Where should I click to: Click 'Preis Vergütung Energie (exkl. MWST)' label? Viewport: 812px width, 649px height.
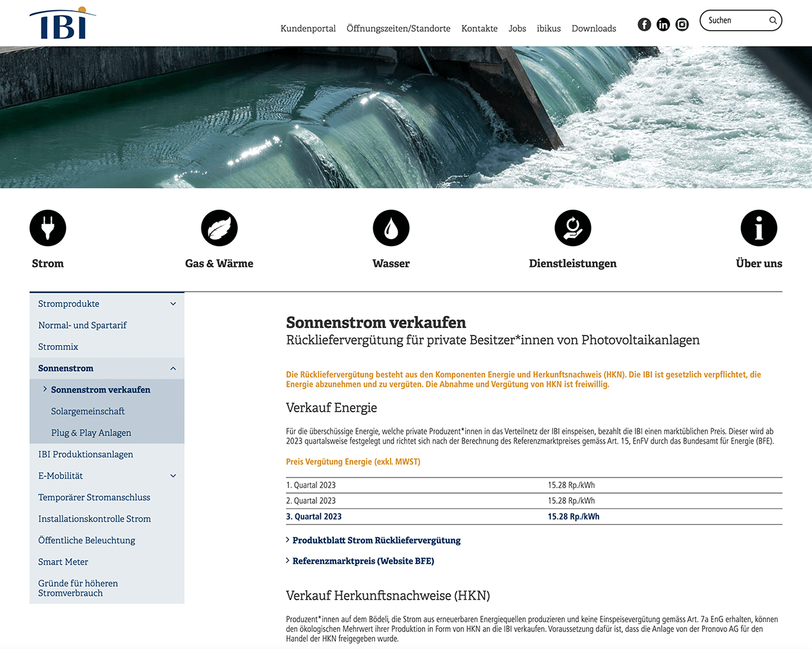(353, 462)
